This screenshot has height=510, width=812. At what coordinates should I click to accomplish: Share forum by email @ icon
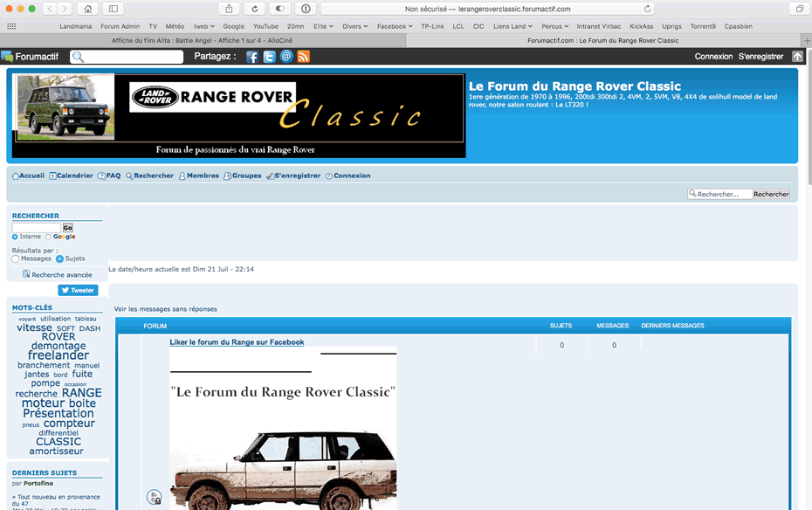pos(286,57)
